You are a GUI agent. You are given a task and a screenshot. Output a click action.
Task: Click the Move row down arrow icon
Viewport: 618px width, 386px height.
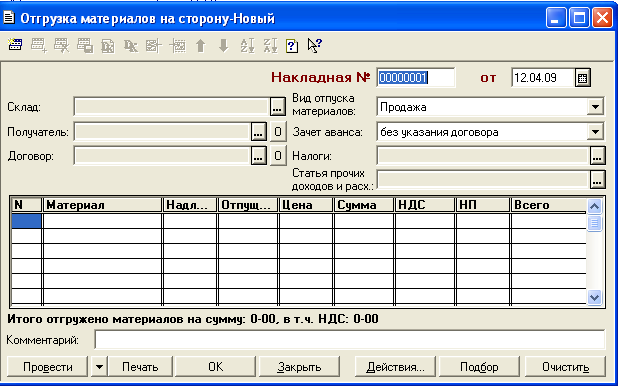(x=223, y=45)
